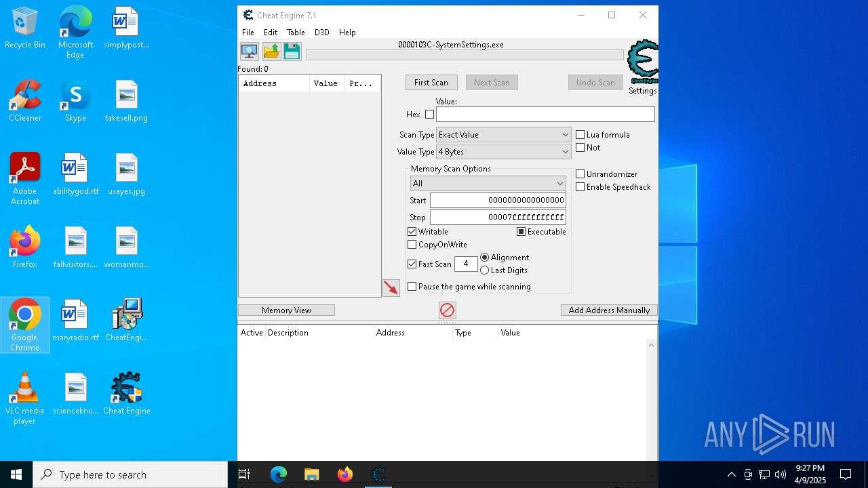This screenshot has width=868, height=488.
Task: Click the Start address field
Action: tap(498, 201)
